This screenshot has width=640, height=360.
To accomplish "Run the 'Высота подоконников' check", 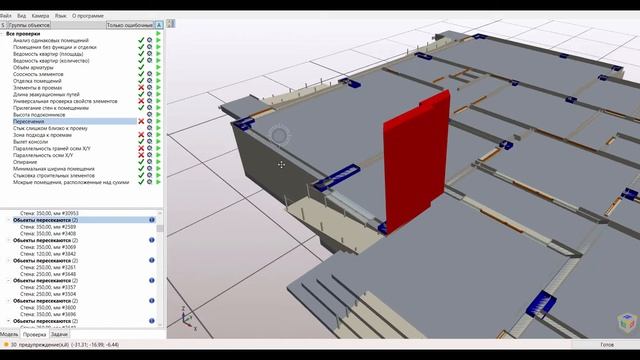I will (158, 115).
